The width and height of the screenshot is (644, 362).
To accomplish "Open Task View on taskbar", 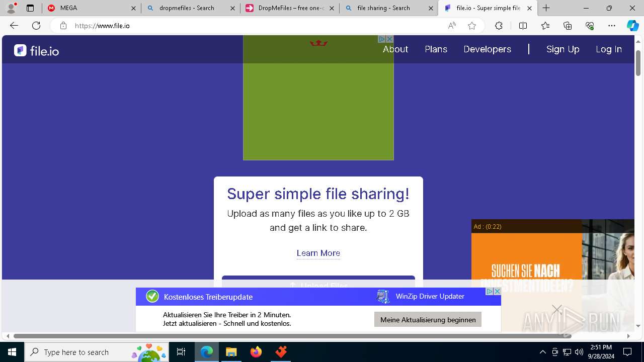I will (x=181, y=352).
